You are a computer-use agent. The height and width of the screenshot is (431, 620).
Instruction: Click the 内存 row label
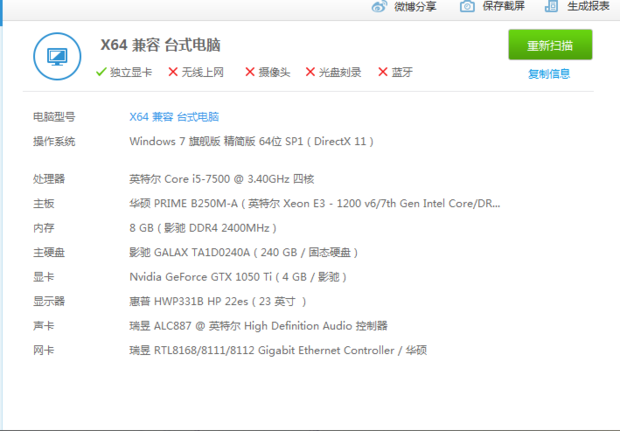(x=43, y=228)
